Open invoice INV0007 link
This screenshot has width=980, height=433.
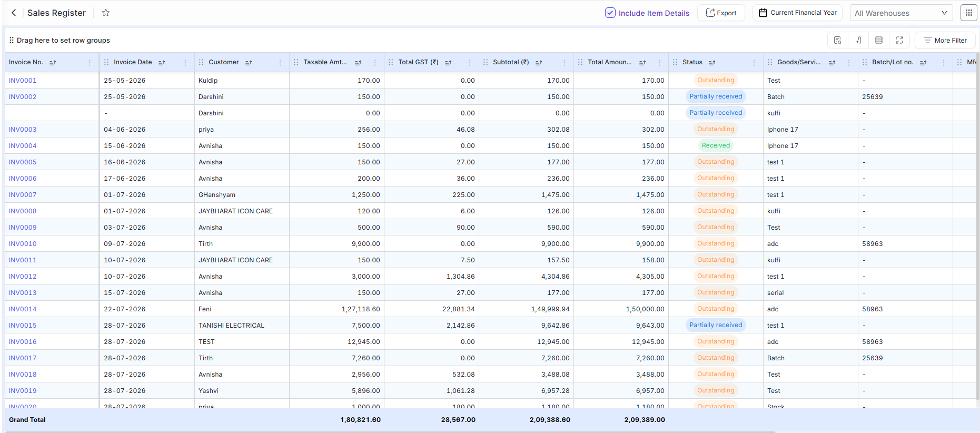[x=23, y=195]
